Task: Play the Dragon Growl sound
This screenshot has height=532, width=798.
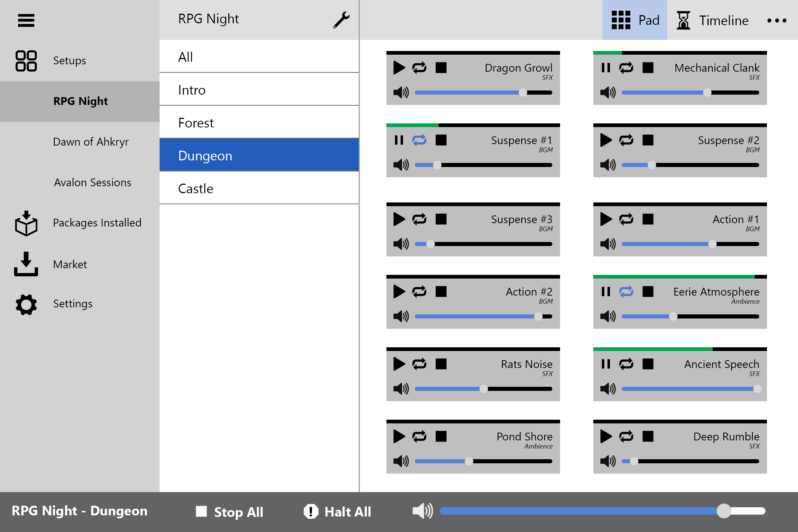Action: tap(399, 68)
